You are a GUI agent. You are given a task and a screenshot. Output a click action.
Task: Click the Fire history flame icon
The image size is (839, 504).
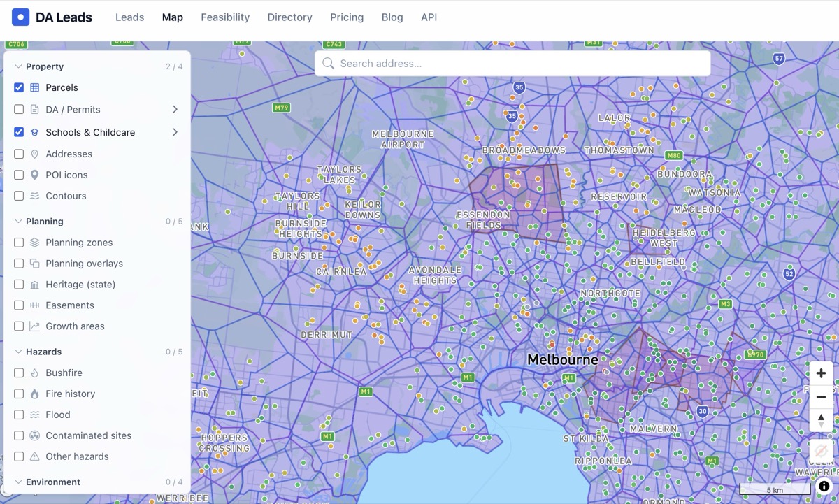34,394
